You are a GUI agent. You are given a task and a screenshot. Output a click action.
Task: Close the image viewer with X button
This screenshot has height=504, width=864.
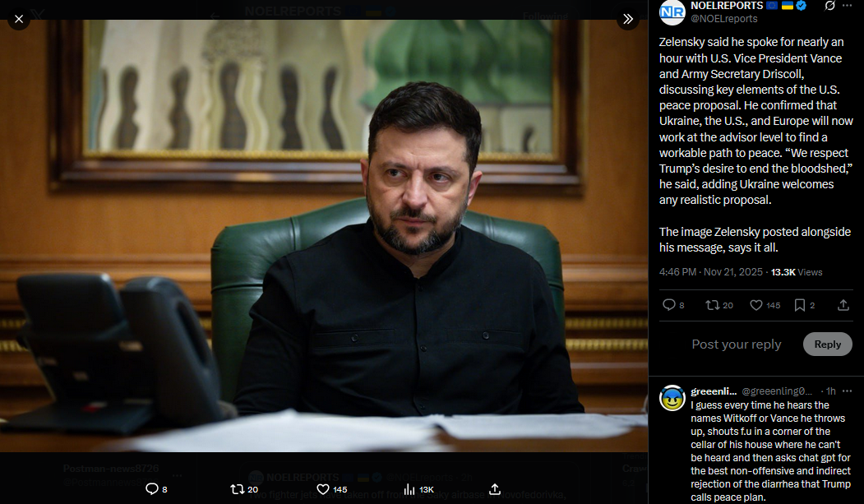pyautogui.click(x=19, y=19)
